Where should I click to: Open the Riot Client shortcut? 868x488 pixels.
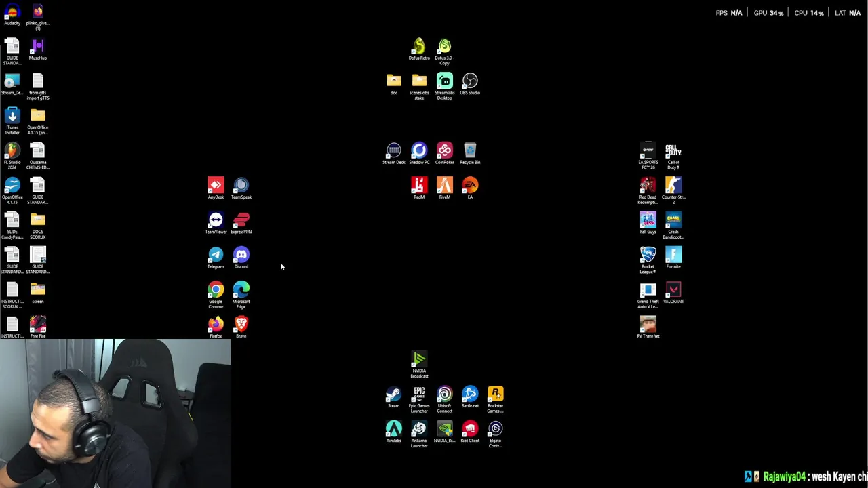pyautogui.click(x=470, y=432)
